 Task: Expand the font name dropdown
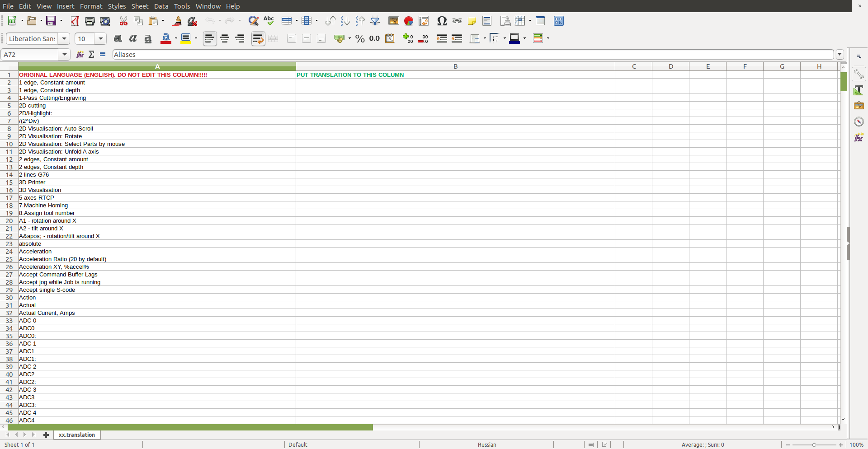point(64,38)
